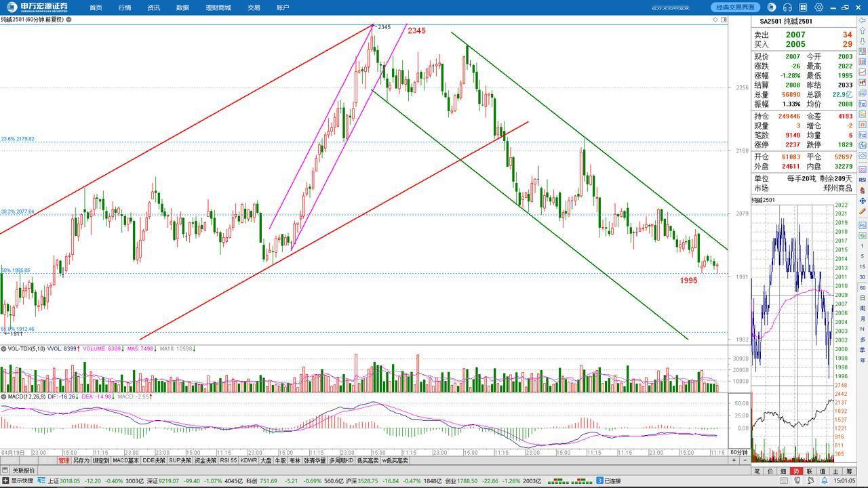The image size is (868, 488).
Task: Select the 张清华量 indicator tab
Action: pyautogui.click(x=315, y=460)
